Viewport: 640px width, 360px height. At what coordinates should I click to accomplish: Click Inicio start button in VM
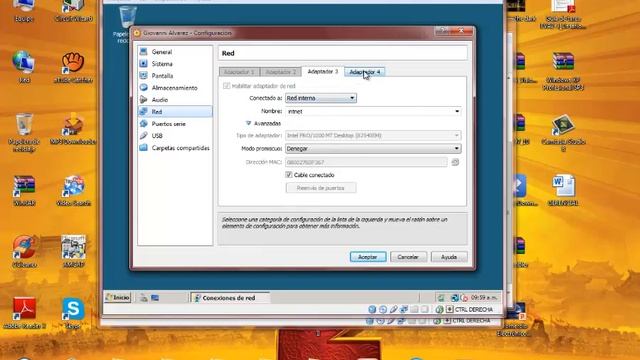tap(118, 298)
